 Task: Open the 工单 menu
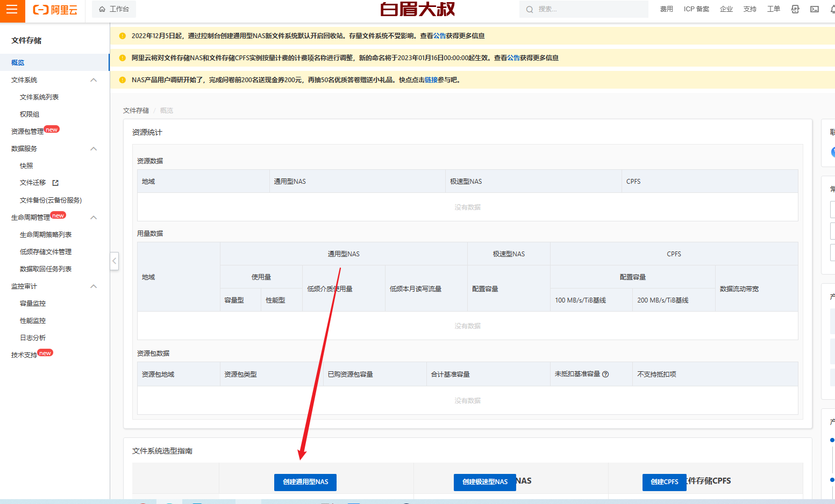pyautogui.click(x=774, y=9)
